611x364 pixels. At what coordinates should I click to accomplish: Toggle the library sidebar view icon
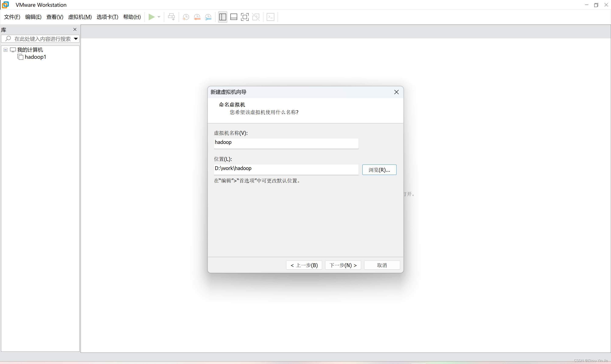(x=223, y=17)
